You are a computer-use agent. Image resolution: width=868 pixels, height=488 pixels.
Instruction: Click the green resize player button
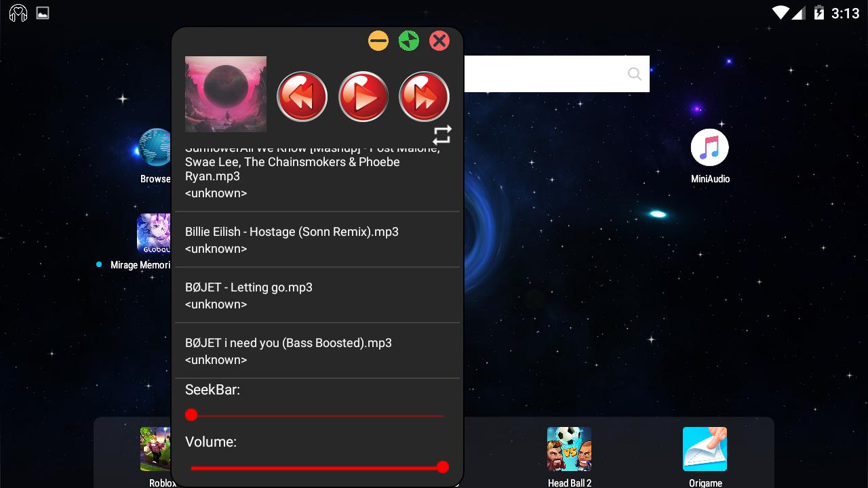point(409,41)
